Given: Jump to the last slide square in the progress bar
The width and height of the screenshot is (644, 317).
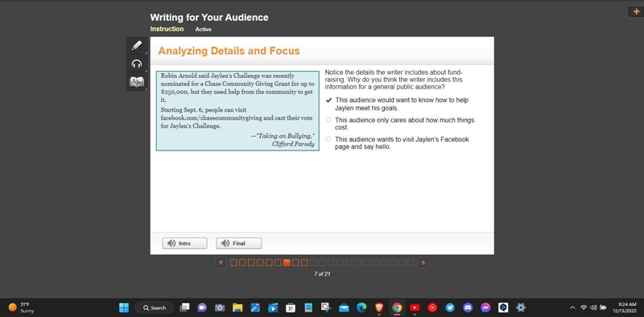Looking at the screenshot, I should coord(411,262).
